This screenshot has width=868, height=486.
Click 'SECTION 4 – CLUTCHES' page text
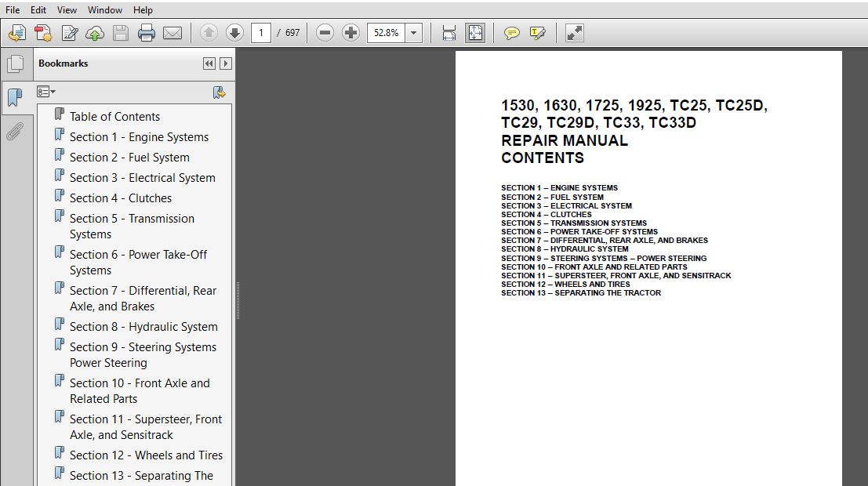(x=547, y=214)
